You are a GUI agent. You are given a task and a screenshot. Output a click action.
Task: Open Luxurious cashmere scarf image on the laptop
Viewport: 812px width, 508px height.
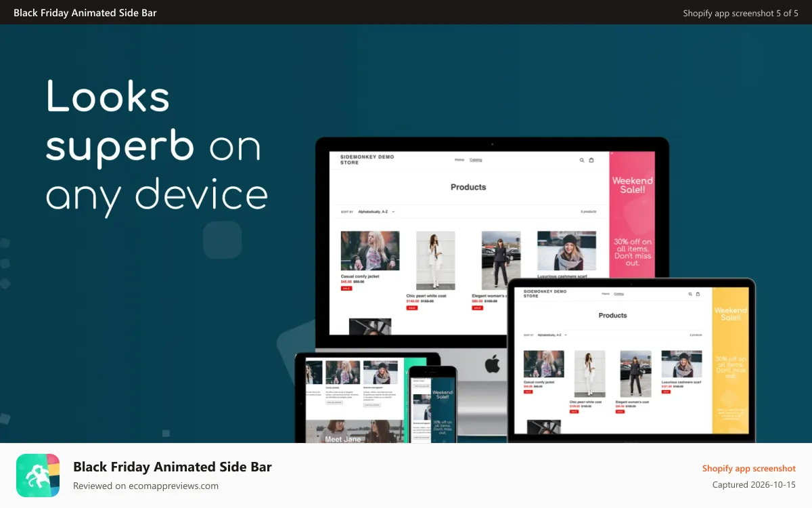point(681,364)
